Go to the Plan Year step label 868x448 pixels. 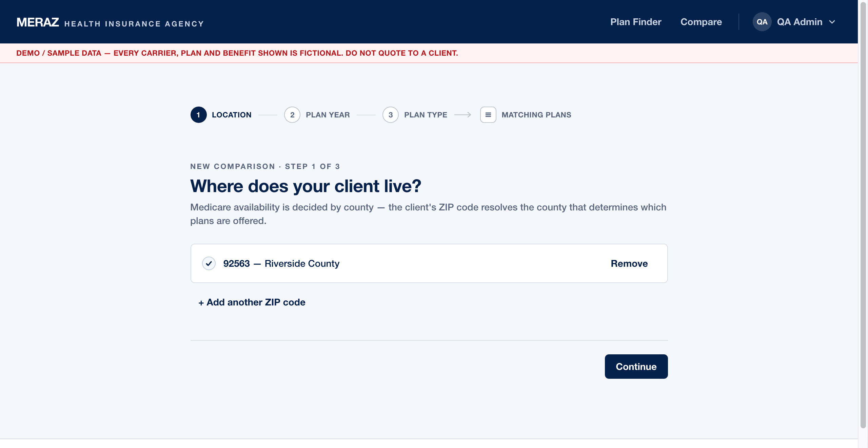(x=328, y=115)
